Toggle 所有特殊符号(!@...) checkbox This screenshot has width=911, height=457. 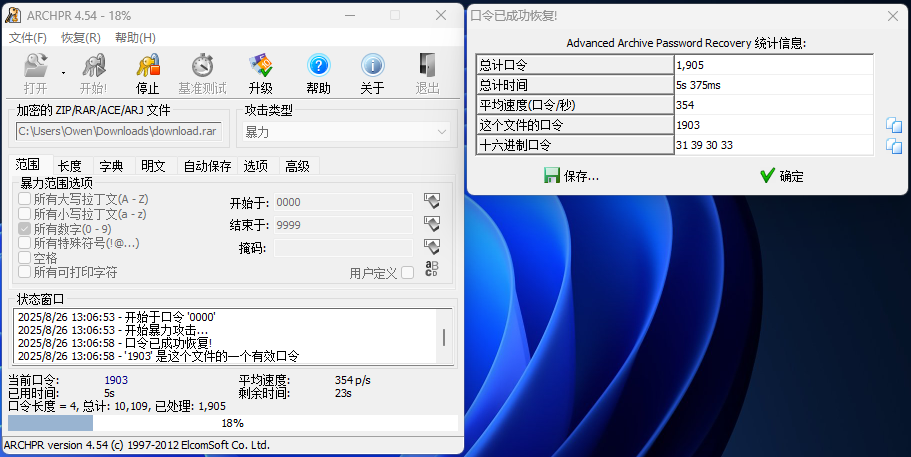click(x=24, y=243)
